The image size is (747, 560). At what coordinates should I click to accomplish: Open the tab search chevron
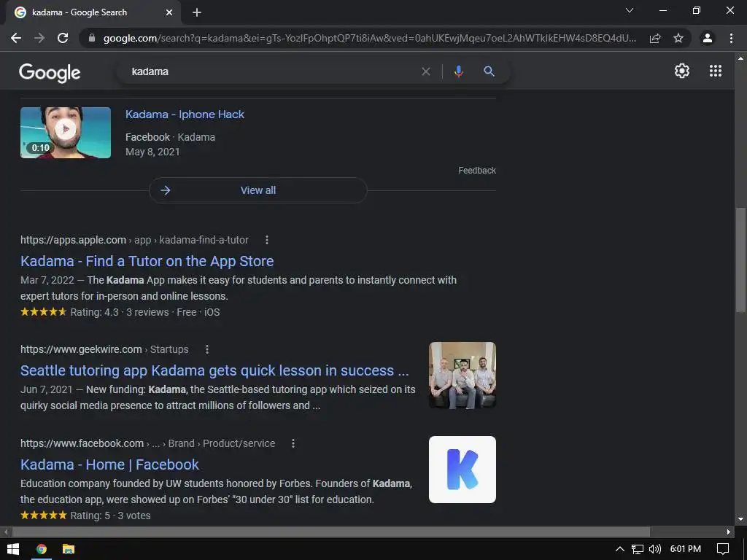click(630, 10)
